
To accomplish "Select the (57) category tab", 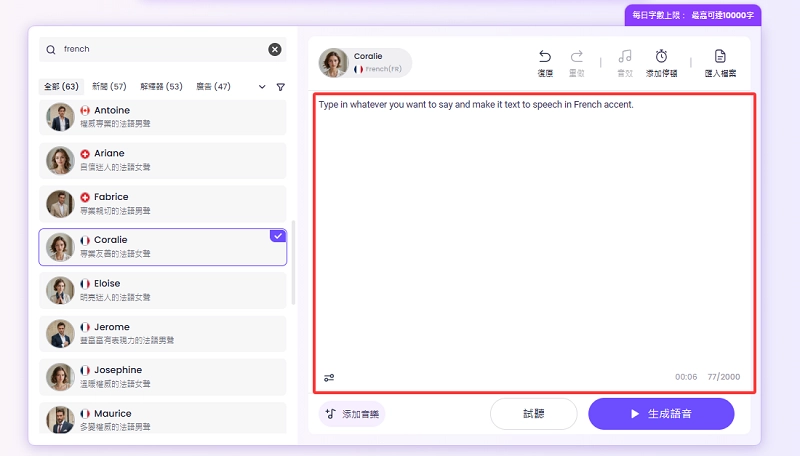I will point(109,87).
